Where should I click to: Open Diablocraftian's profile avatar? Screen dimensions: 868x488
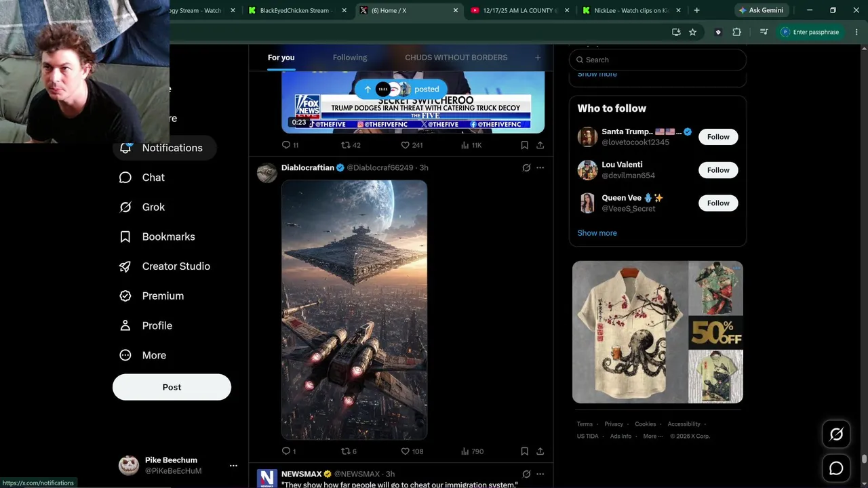[267, 173]
